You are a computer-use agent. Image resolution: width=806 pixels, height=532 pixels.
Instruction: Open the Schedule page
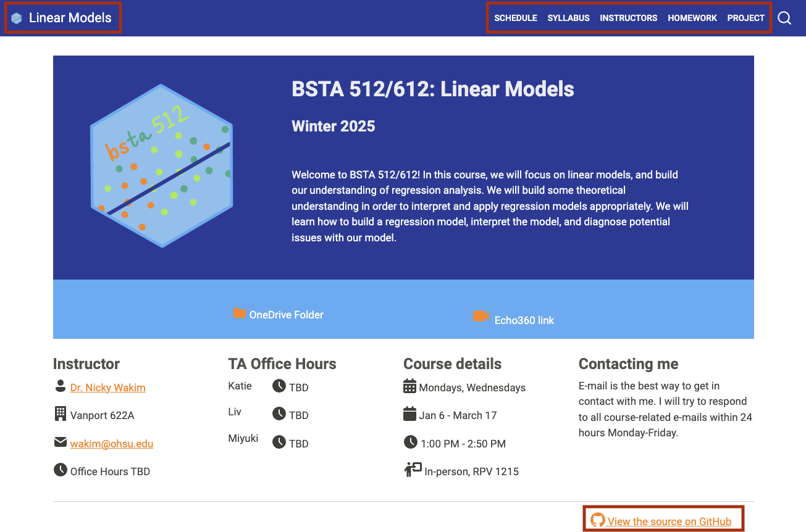tap(516, 18)
